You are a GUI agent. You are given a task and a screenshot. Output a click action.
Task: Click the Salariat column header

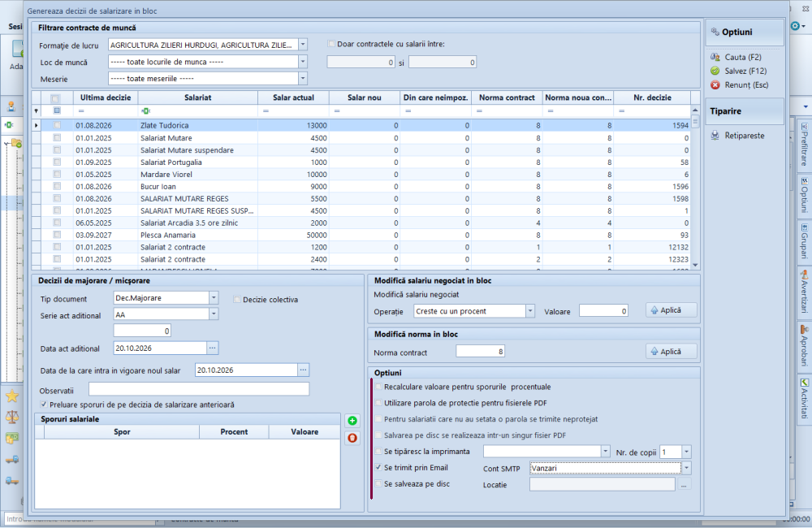click(x=198, y=97)
